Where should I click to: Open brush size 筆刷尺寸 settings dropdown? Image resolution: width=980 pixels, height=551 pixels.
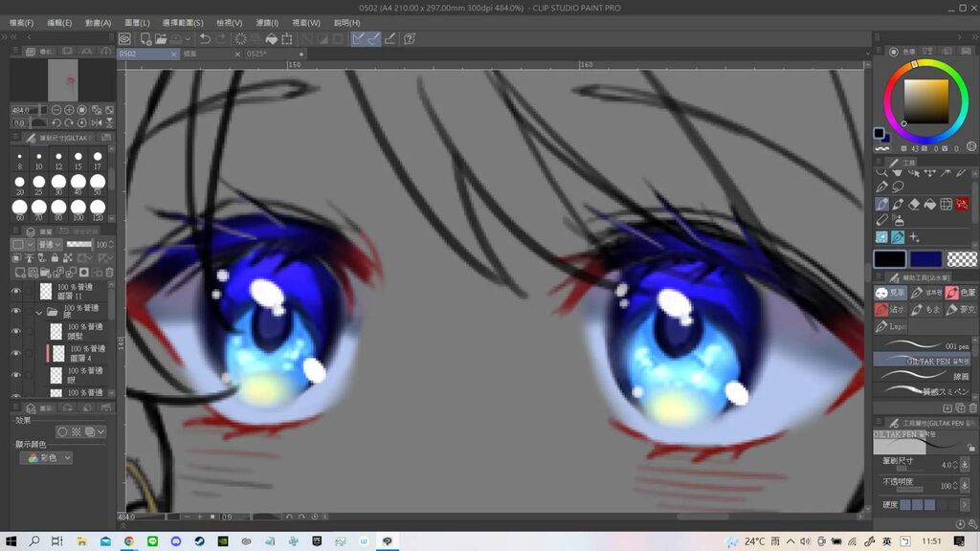click(965, 464)
